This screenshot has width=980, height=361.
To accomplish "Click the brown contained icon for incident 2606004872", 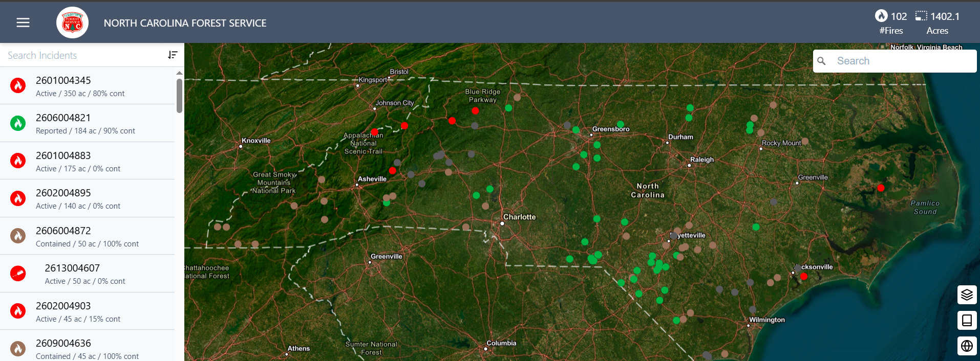I will pyautogui.click(x=18, y=236).
